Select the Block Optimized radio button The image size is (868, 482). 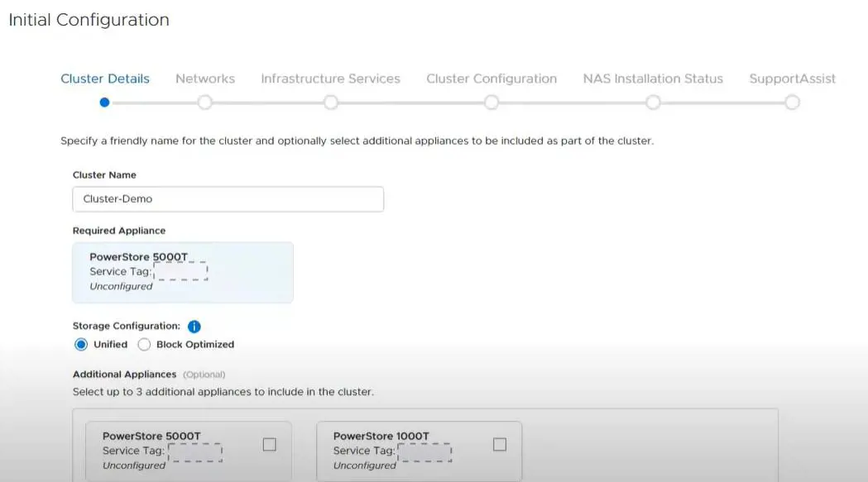pyautogui.click(x=144, y=344)
